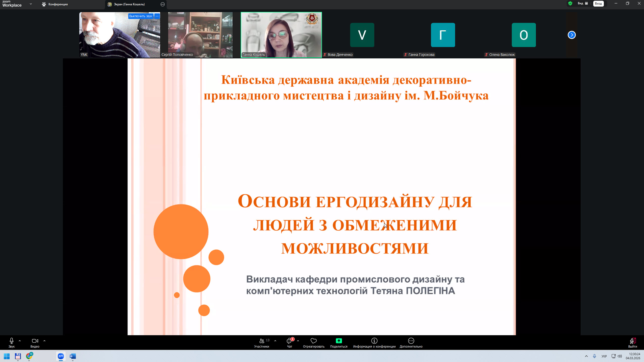Expand video options arrow next to camera

click(x=44, y=341)
